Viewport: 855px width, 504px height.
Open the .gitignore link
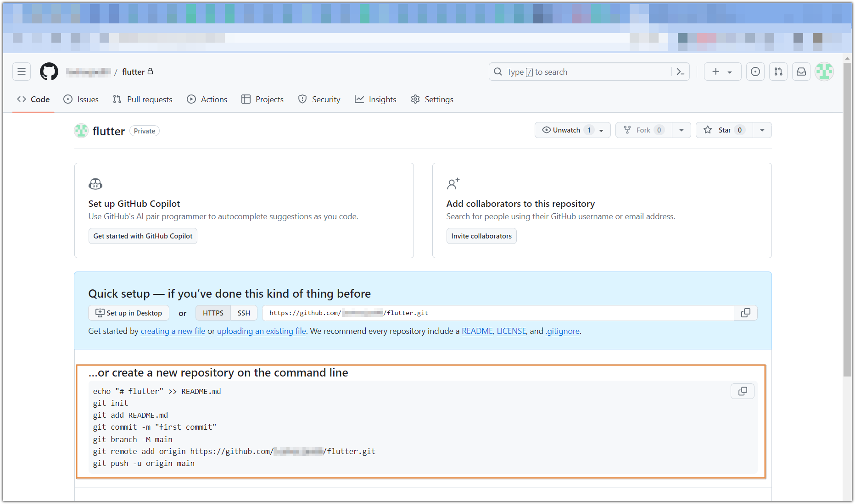[x=562, y=331]
